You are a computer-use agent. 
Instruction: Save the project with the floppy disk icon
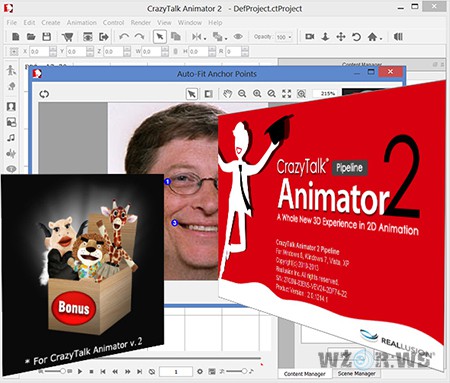pyautogui.click(x=47, y=37)
